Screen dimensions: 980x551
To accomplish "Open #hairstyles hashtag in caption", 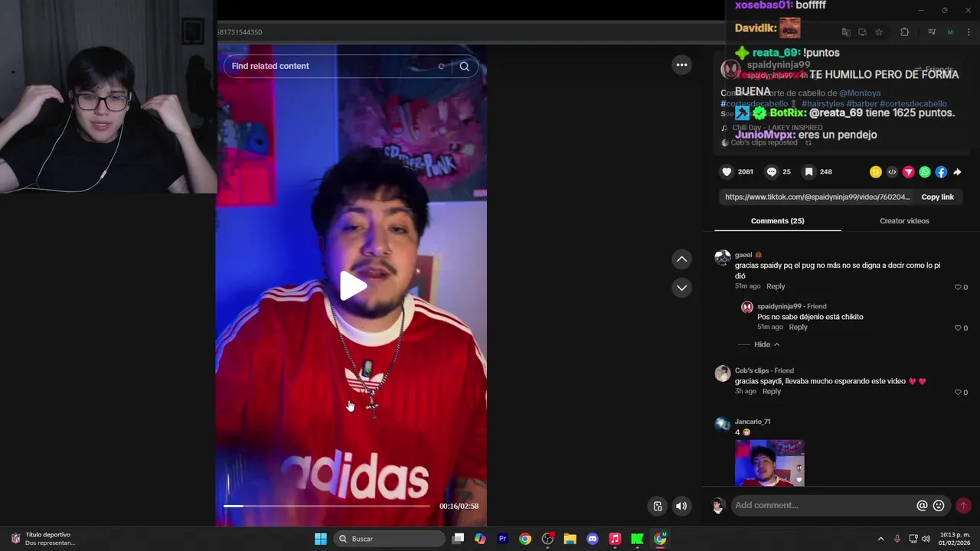I will click(823, 104).
